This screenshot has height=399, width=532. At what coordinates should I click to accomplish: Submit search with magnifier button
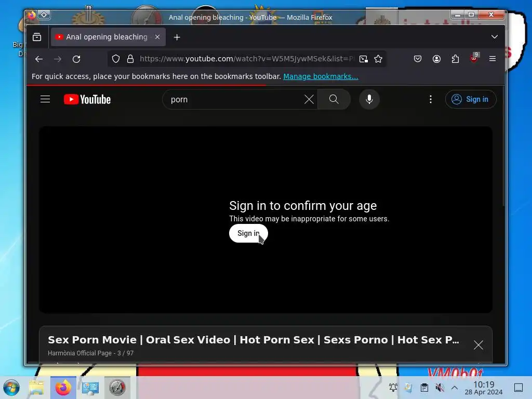[x=334, y=99]
